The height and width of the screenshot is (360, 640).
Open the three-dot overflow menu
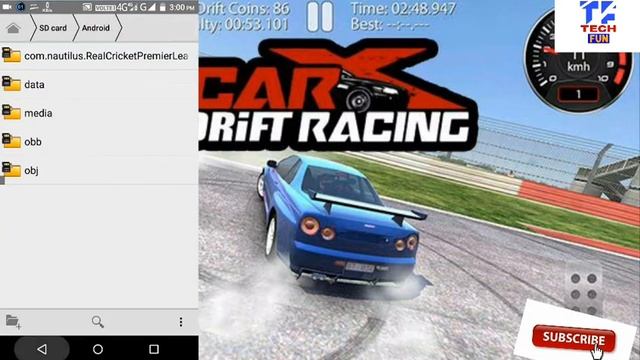click(x=181, y=322)
